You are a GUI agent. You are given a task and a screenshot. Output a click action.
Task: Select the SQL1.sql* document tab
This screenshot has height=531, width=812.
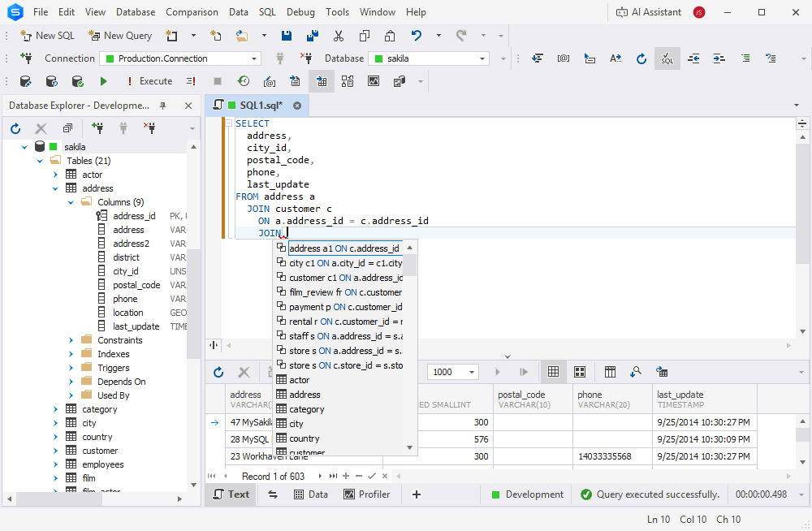257,106
